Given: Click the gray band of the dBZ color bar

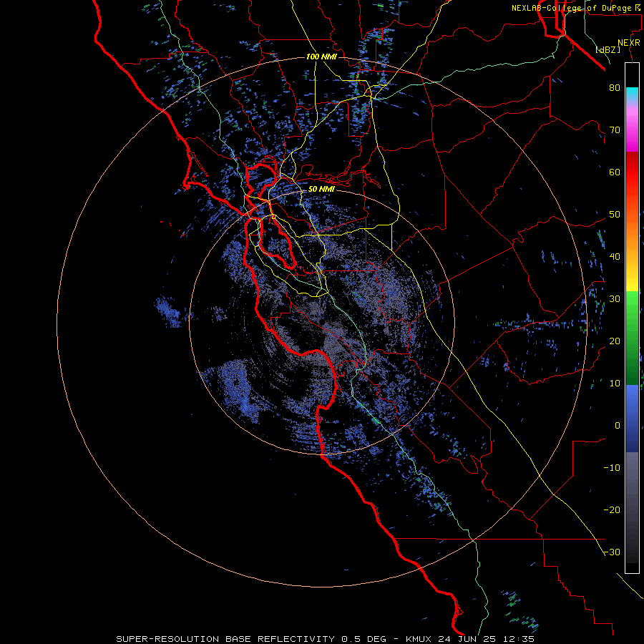Looking at the screenshot, I should pos(632,507).
